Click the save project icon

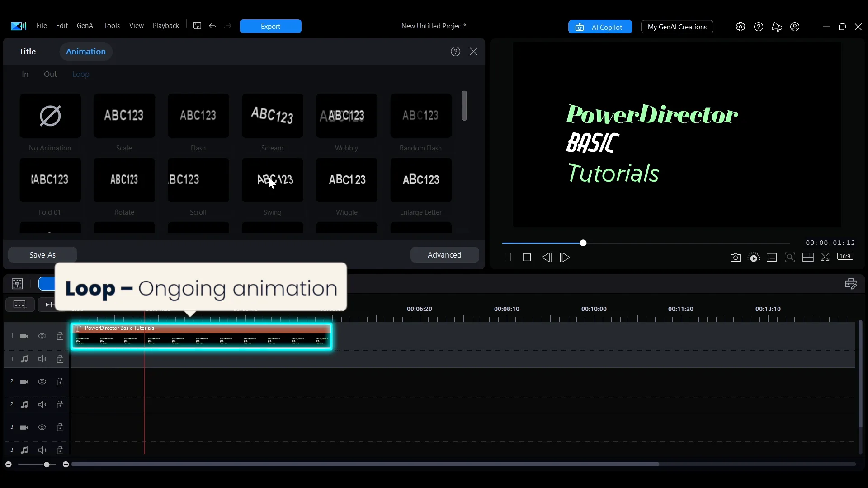click(197, 26)
